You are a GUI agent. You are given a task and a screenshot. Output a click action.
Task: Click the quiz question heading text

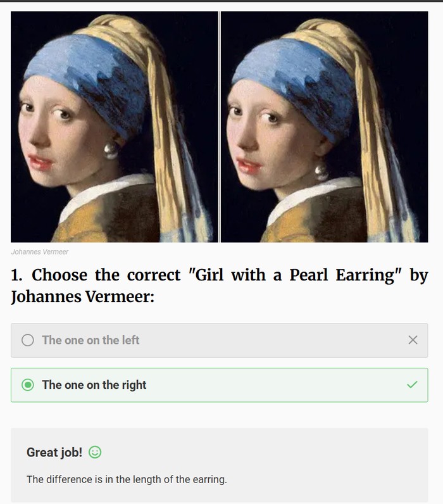tap(220, 286)
